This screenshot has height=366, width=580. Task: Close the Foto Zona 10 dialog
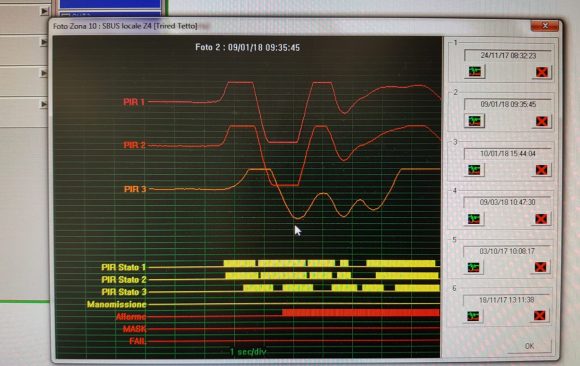(544, 26)
